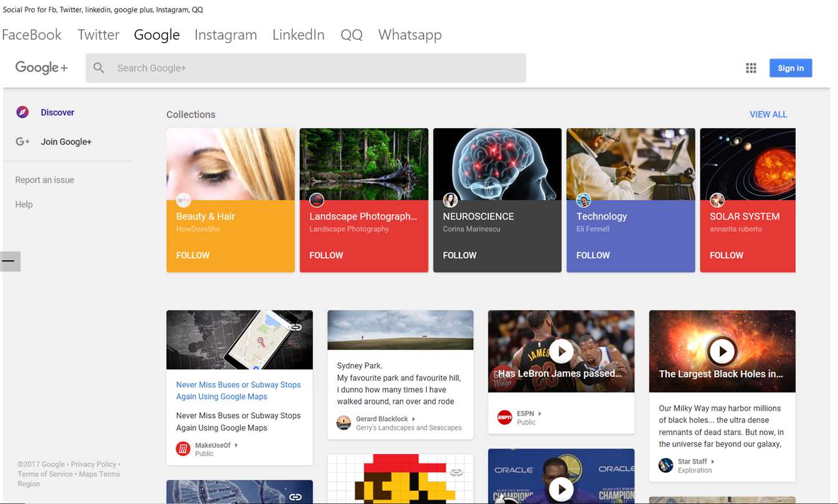Click the Collections heading
The image size is (838, 504).
[191, 114]
